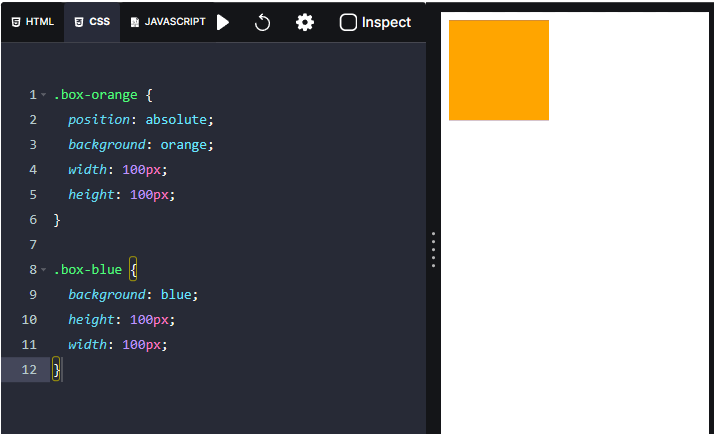Open the JAVASCRIPT tab

(x=168, y=22)
